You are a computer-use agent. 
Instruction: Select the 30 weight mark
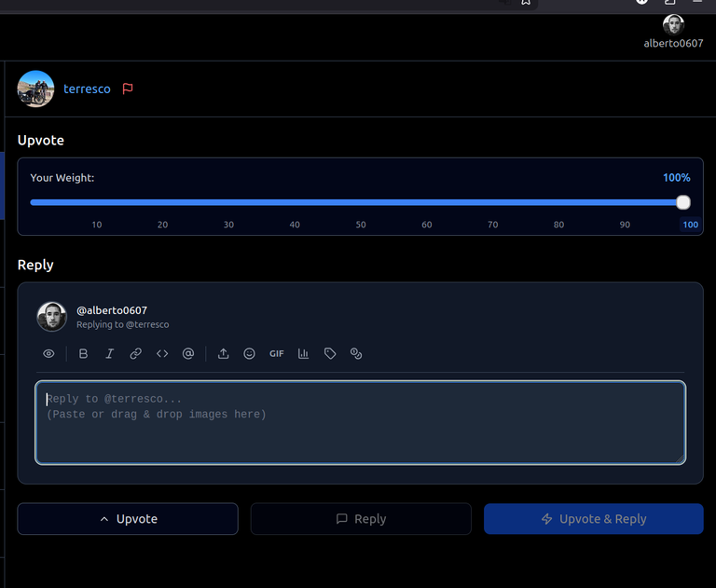point(228,225)
